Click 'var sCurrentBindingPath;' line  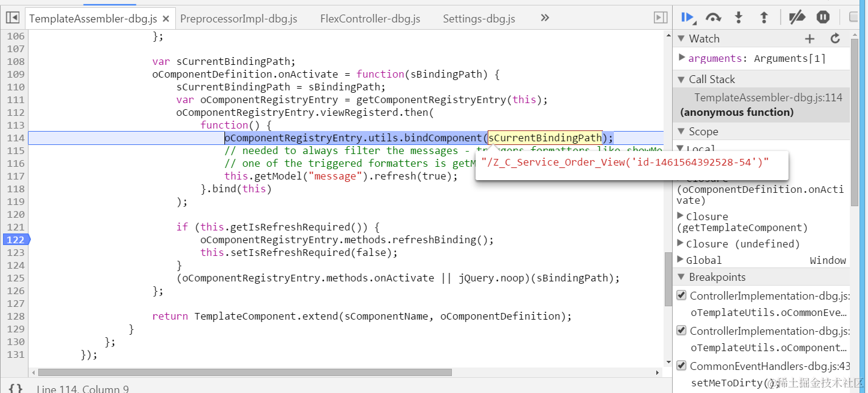point(223,62)
